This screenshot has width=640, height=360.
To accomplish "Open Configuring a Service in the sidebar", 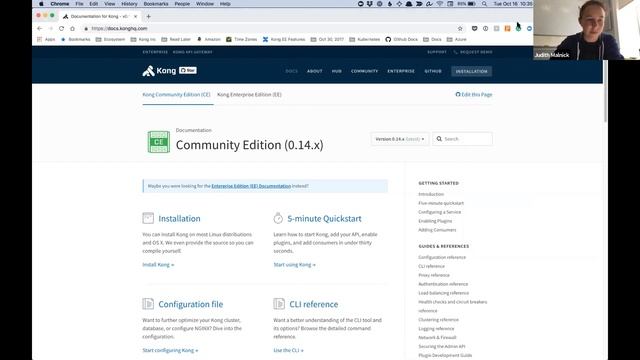I will click(x=440, y=212).
